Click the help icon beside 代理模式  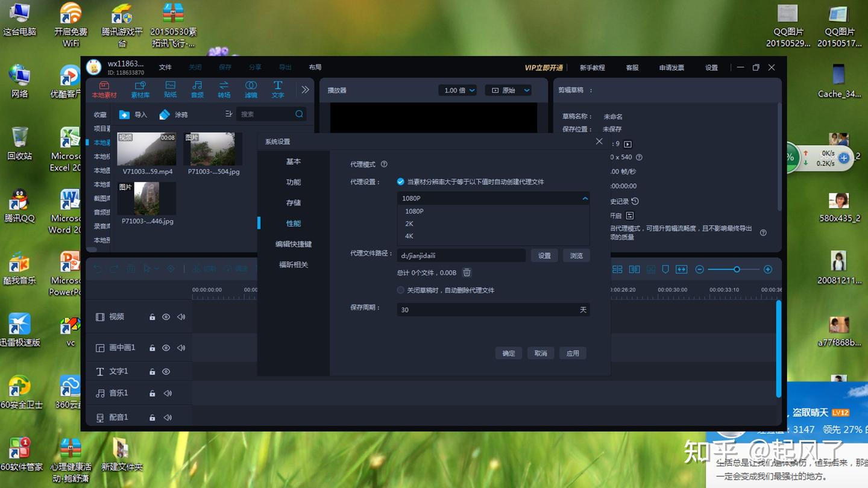point(384,164)
